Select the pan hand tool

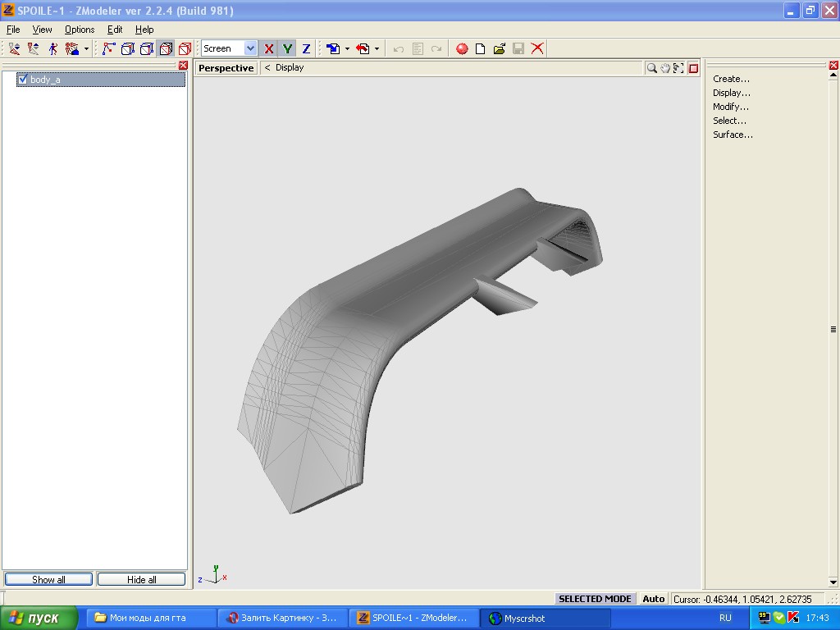(x=665, y=68)
